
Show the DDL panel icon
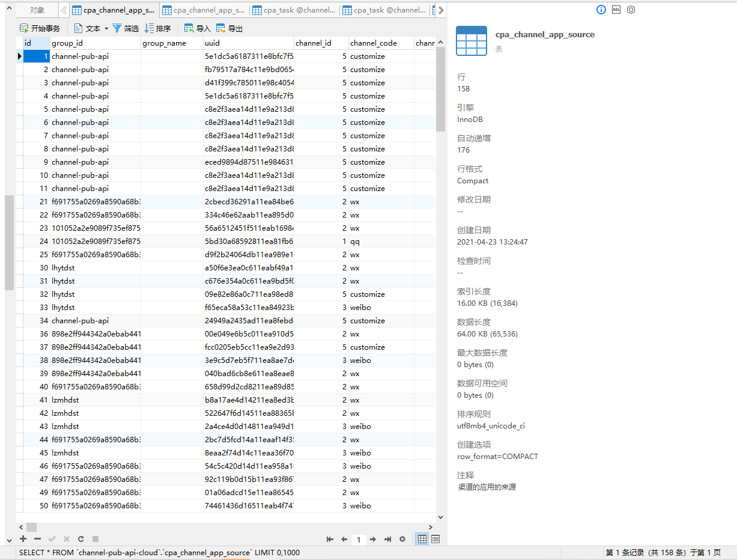pos(616,10)
